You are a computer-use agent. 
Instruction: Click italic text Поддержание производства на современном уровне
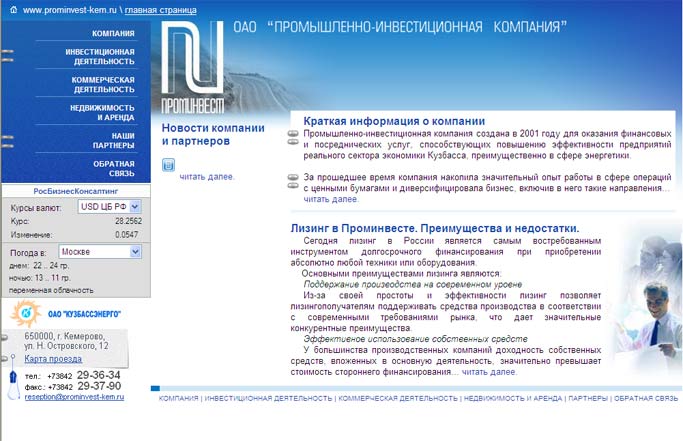[413, 285]
